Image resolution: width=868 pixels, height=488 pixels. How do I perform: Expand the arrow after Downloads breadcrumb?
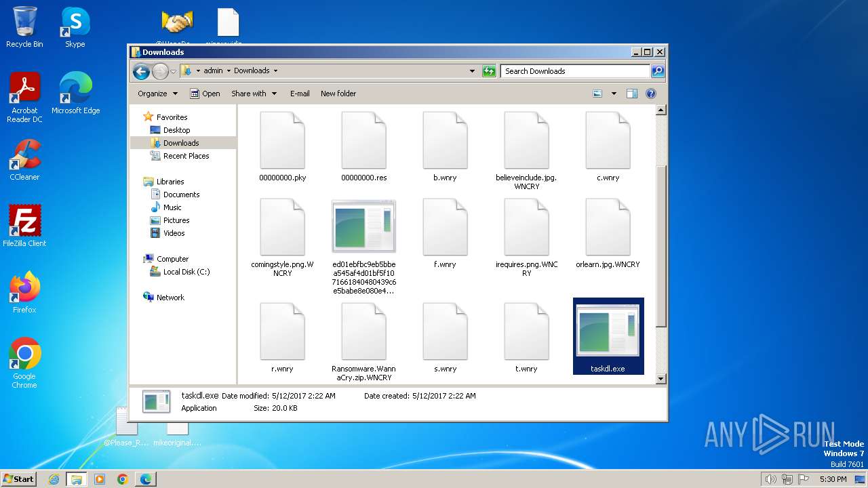[x=275, y=70]
